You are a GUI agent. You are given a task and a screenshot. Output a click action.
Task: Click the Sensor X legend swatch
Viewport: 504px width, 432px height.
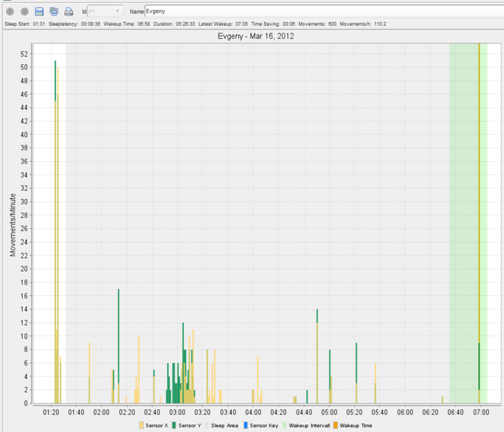pos(141,425)
